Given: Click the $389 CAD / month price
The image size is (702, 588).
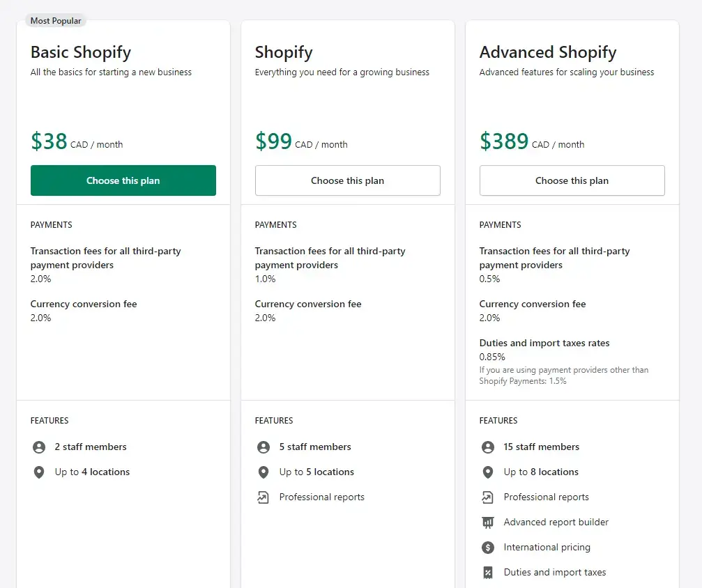Looking at the screenshot, I should click(x=532, y=141).
